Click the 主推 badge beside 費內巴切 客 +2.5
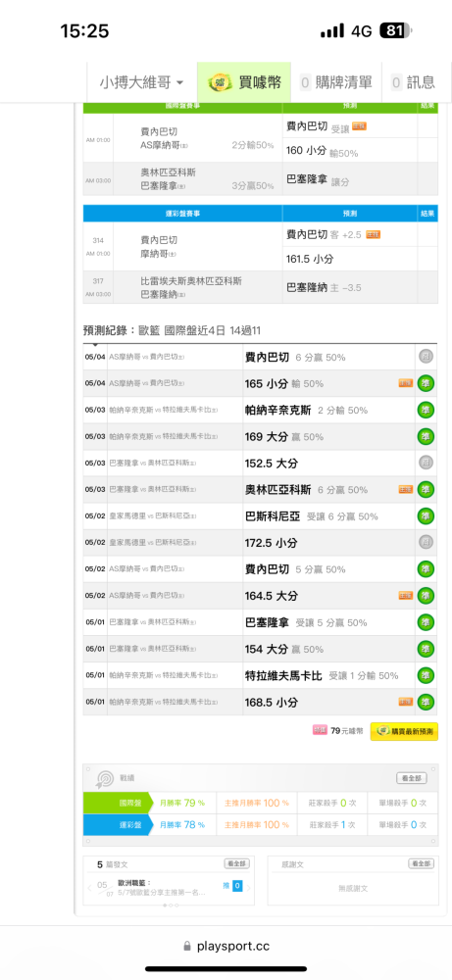This screenshot has height=980, width=452. [374, 235]
